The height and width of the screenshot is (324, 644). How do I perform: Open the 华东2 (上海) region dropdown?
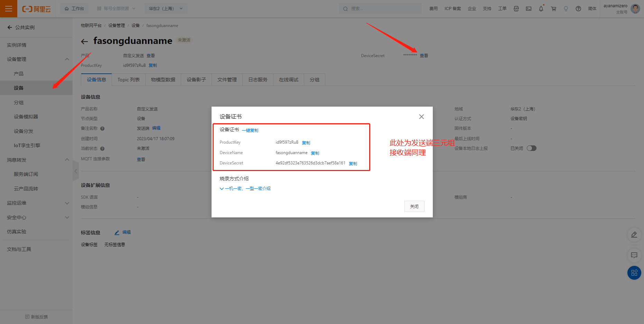(x=166, y=9)
